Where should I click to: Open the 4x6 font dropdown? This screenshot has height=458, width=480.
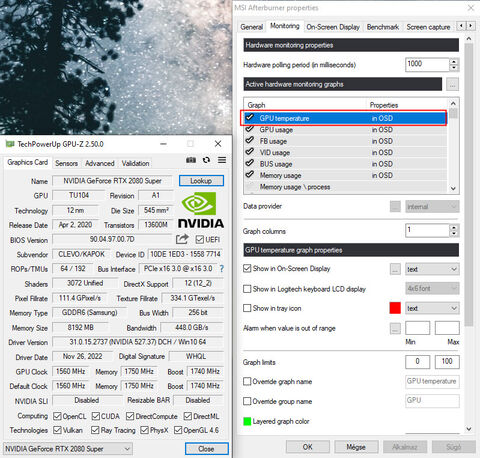click(432, 288)
